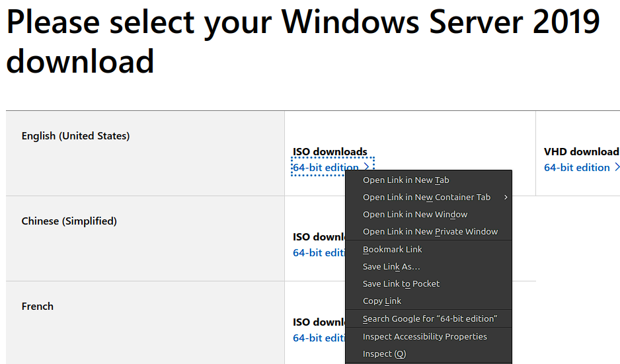Select Open Link in New Private Window

pyautogui.click(x=428, y=232)
